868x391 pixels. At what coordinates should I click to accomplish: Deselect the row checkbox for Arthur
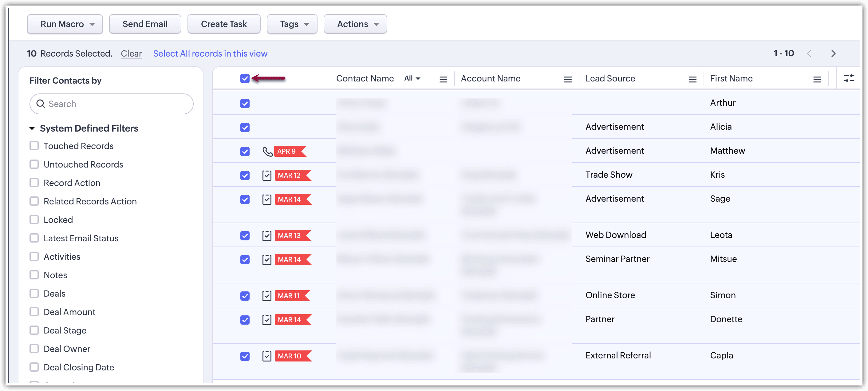(x=245, y=104)
